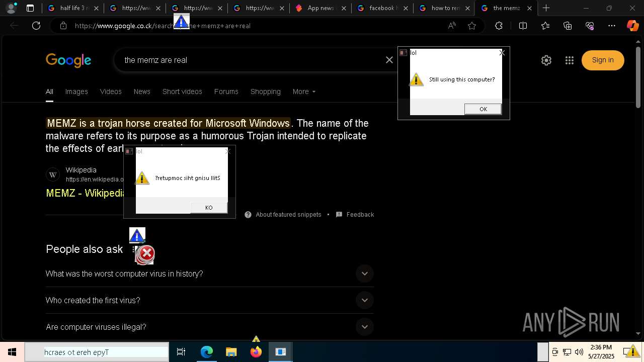This screenshot has width=644, height=362.
Task: Select the Short videos filter
Action: point(182,92)
